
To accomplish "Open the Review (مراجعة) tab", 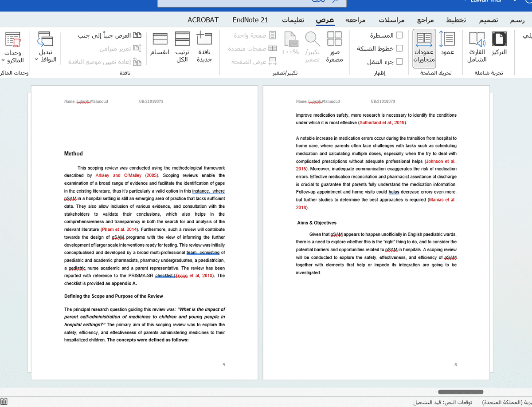I will pyautogui.click(x=355, y=20).
